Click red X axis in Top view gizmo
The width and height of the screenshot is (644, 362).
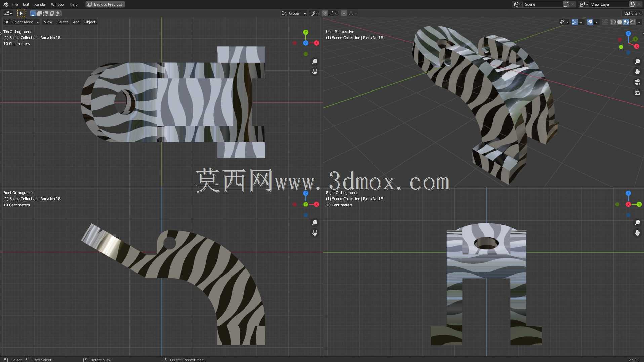point(316,43)
